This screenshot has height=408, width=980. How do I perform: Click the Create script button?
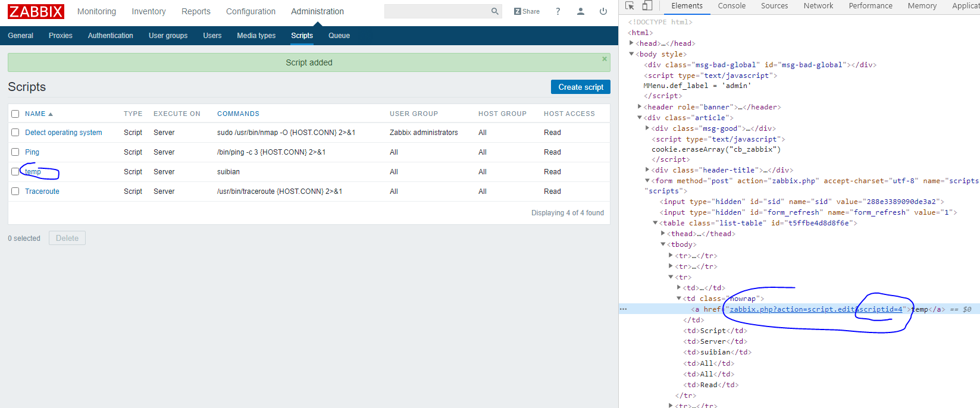pos(581,87)
